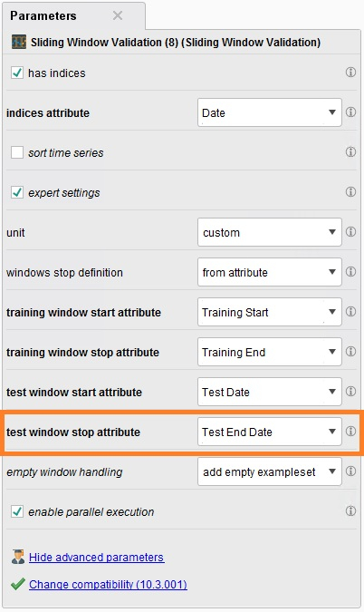Image resolution: width=364 pixels, height=612 pixels.
Task: Click Sliding Window Validation operator icon
Action: pos(19,42)
